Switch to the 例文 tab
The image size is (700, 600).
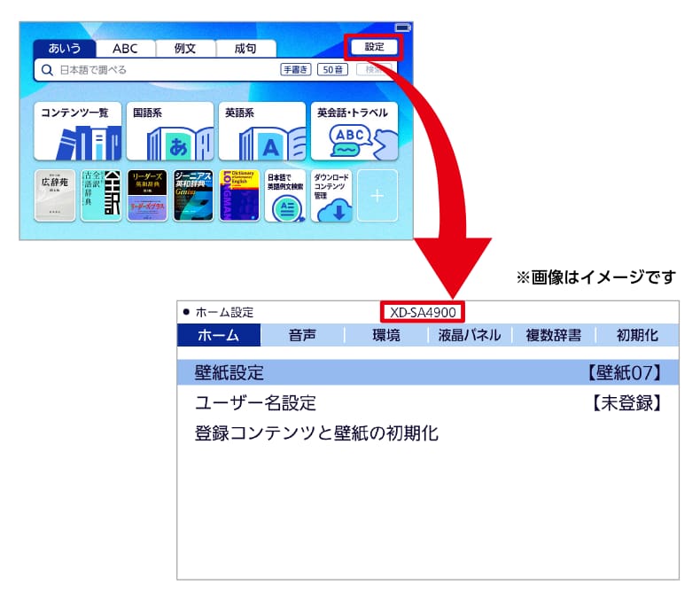coord(185,48)
